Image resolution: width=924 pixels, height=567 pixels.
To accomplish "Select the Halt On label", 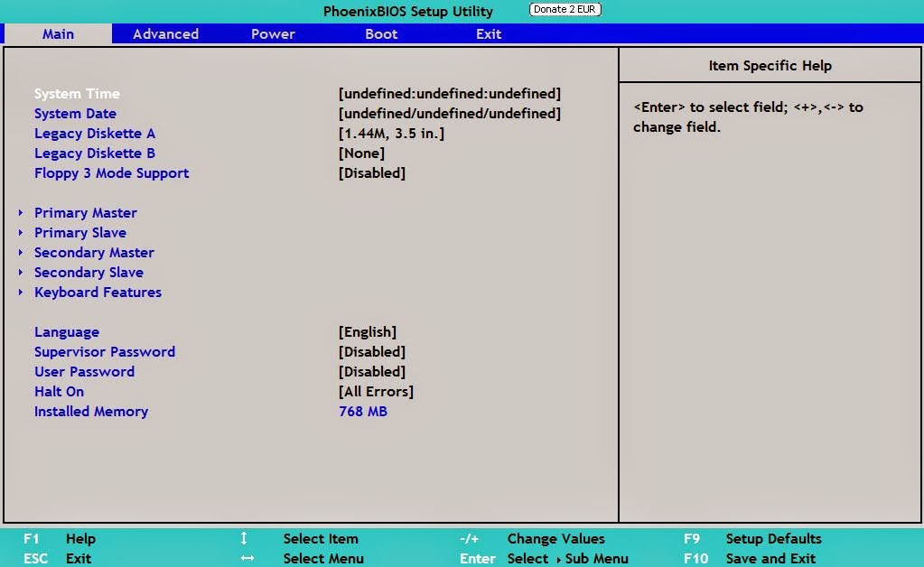I will coord(59,392).
